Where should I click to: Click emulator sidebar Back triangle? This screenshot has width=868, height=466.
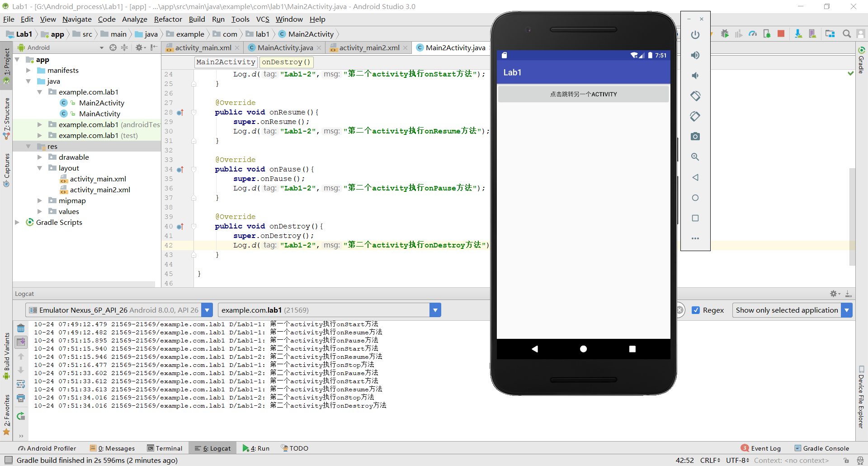tap(695, 177)
